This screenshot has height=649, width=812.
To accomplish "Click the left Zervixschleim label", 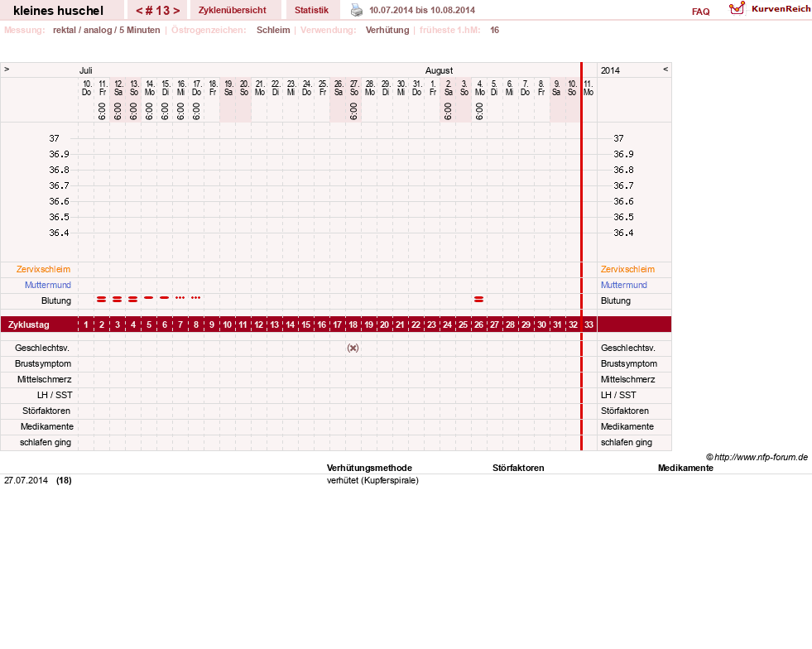I will 43,269.
